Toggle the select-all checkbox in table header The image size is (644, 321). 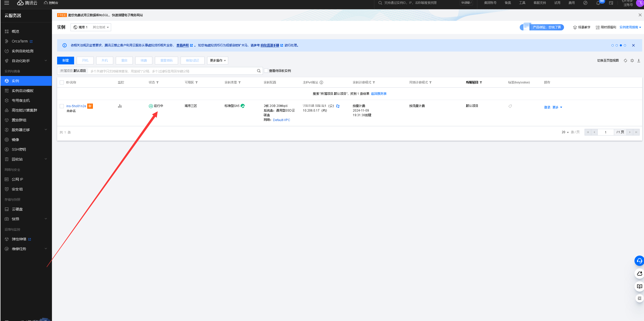62,82
